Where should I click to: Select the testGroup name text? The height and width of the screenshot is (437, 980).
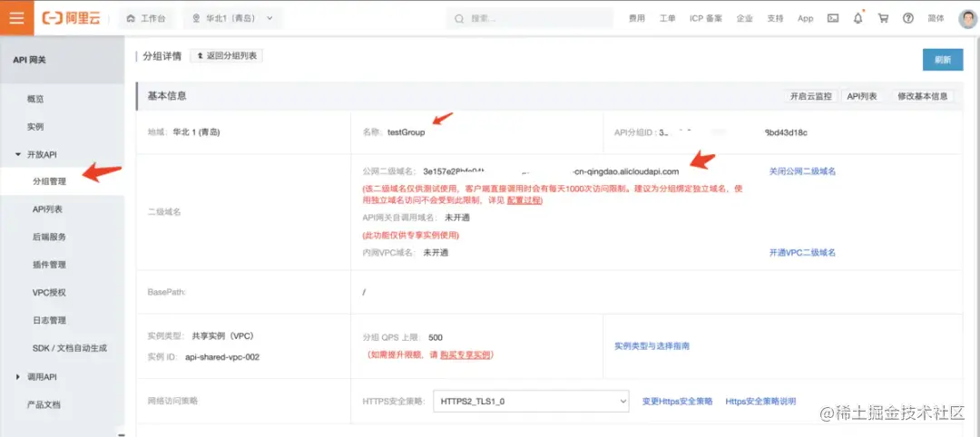point(406,132)
